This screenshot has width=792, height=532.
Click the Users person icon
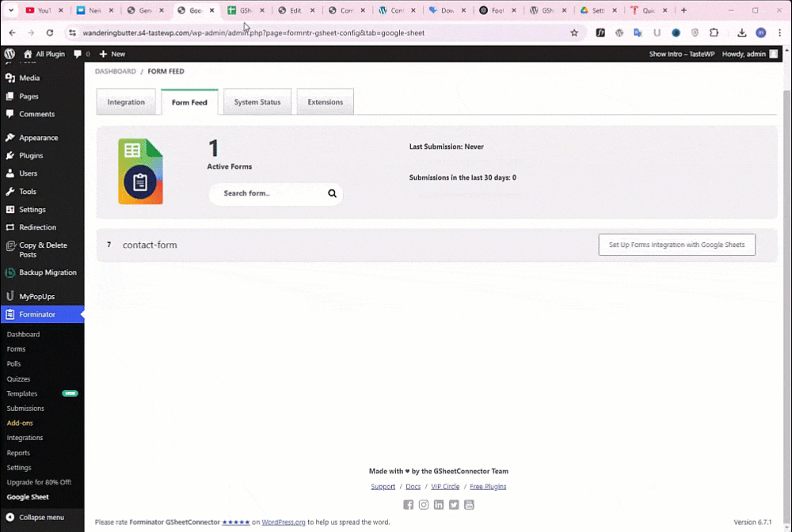coord(10,173)
